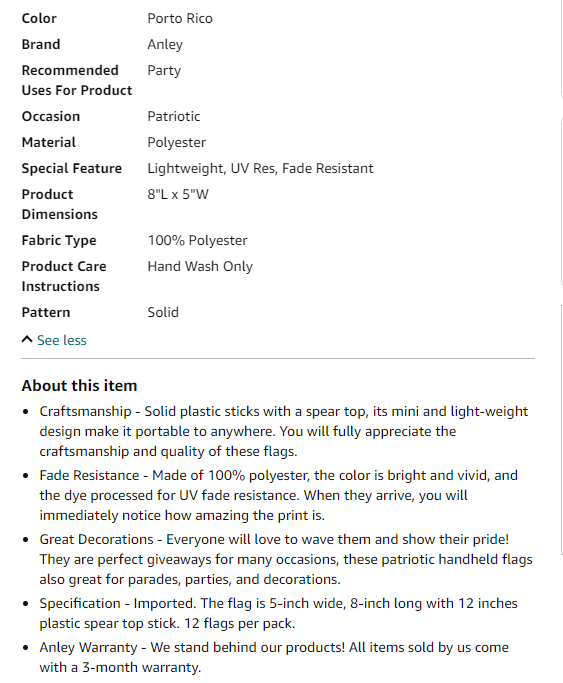Select the 100% Polyester fabric type value
Viewport: 563px width, 683px height.
pos(197,240)
